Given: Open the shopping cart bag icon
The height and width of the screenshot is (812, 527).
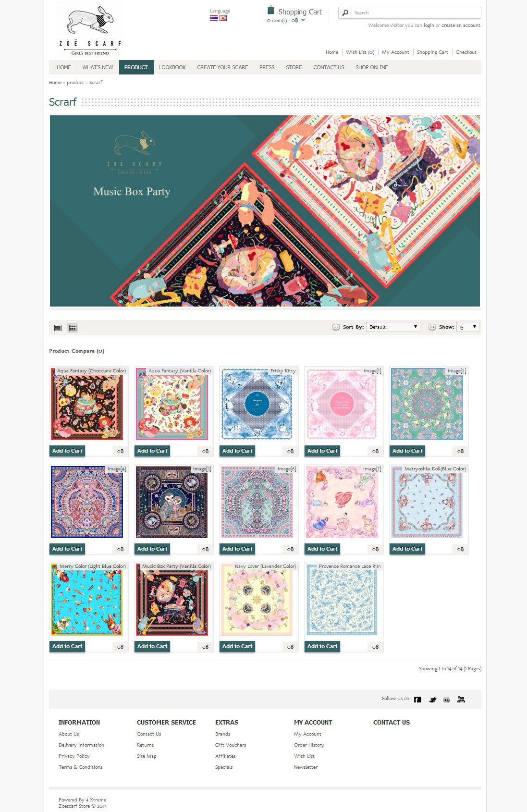Looking at the screenshot, I should coord(271,10).
